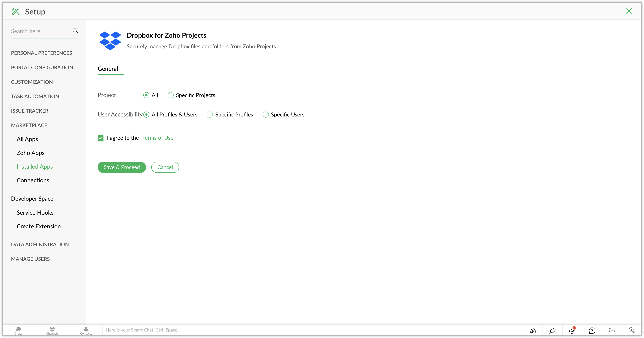Select Specific Projects radio option
The height and width of the screenshot is (338, 644).
(x=171, y=95)
